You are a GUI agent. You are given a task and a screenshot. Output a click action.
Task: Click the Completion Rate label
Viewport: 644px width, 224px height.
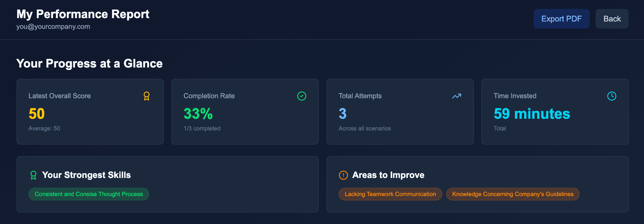tap(209, 96)
